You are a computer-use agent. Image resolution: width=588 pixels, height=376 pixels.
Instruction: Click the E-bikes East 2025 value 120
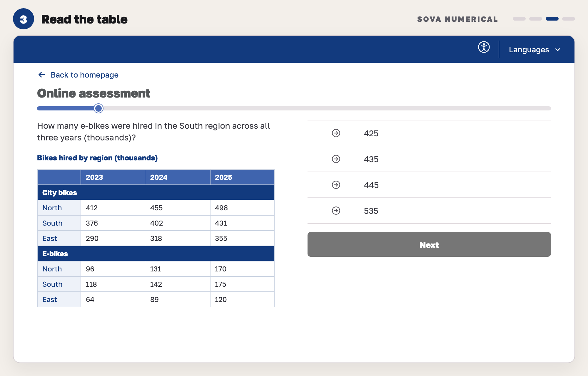(x=242, y=299)
